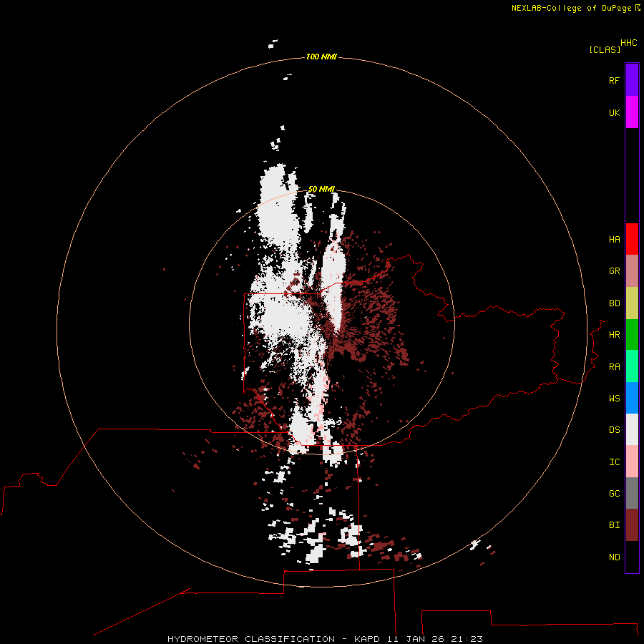Image resolution: width=644 pixels, height=644 pixels.
Task: Click the yellow BD color swatch
Action: click(632, 303)
